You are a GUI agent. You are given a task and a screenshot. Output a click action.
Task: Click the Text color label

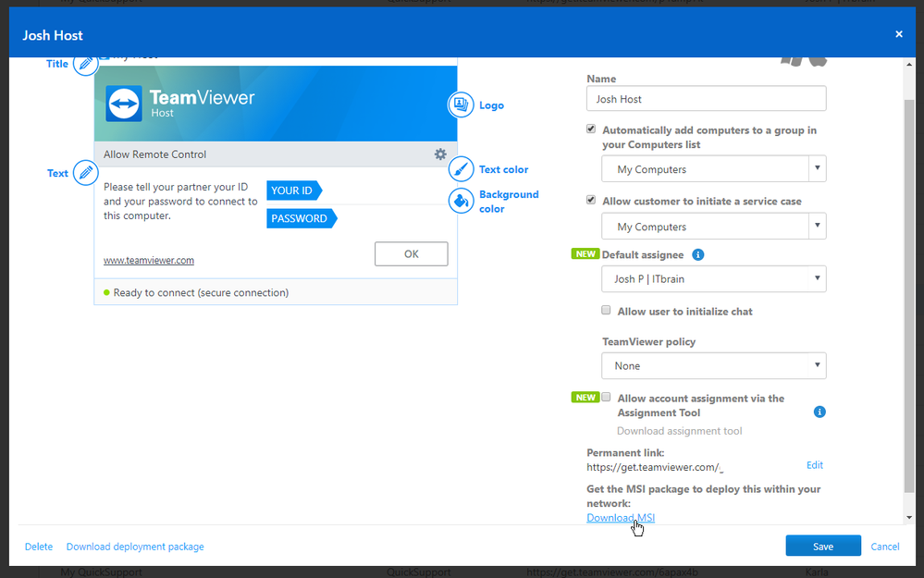coord(503,169)
